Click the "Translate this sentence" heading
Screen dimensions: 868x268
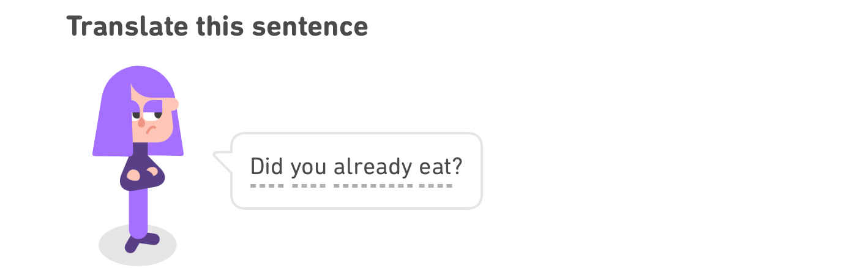[x=217, y=26]
